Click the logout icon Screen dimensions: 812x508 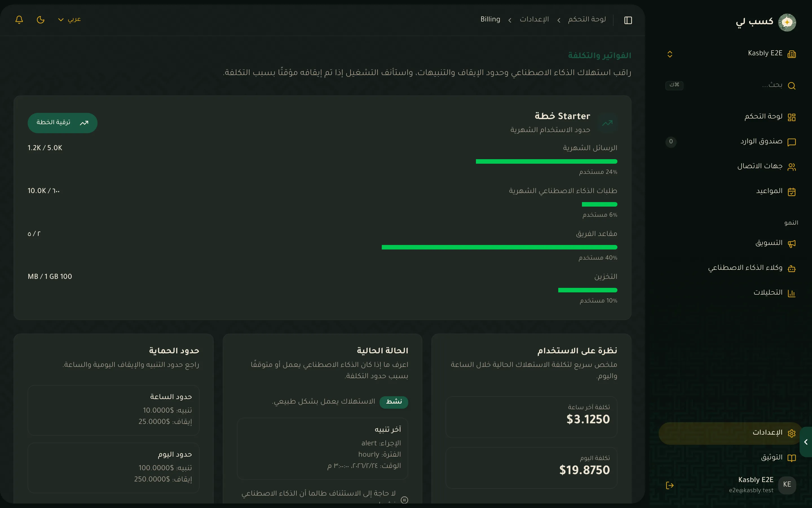coord(670,485)
